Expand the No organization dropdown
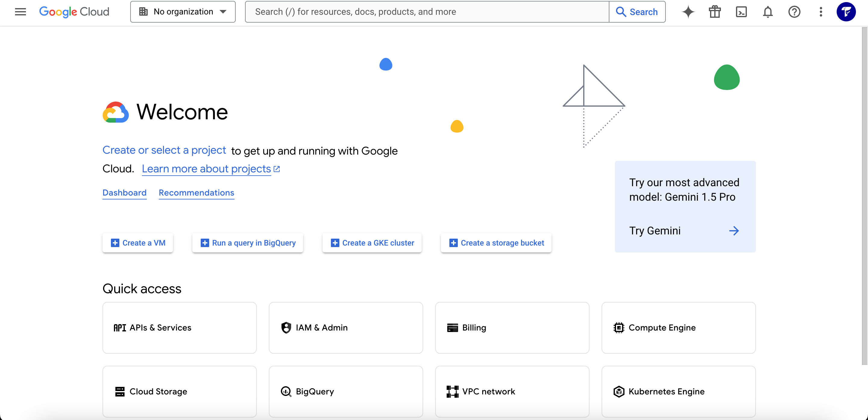The height and width of the screenshot is (420, 868). tap(183, 12)
